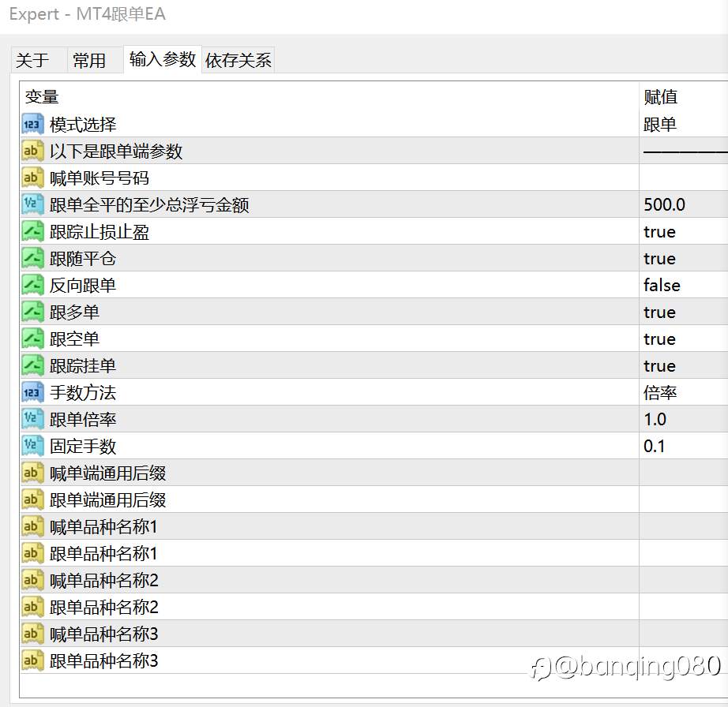This screenshot has height=707, width=728.
Task: Toggle the 跟踪止损止盈 true value
Action: [x=659, y=231]
